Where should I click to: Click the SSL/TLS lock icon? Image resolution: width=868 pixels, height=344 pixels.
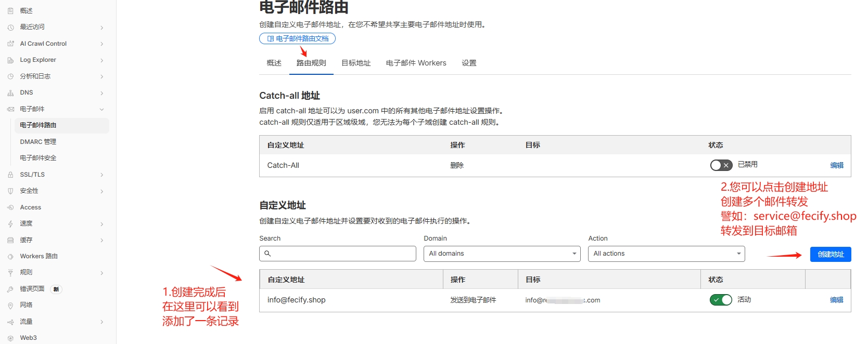click(10, 175)
